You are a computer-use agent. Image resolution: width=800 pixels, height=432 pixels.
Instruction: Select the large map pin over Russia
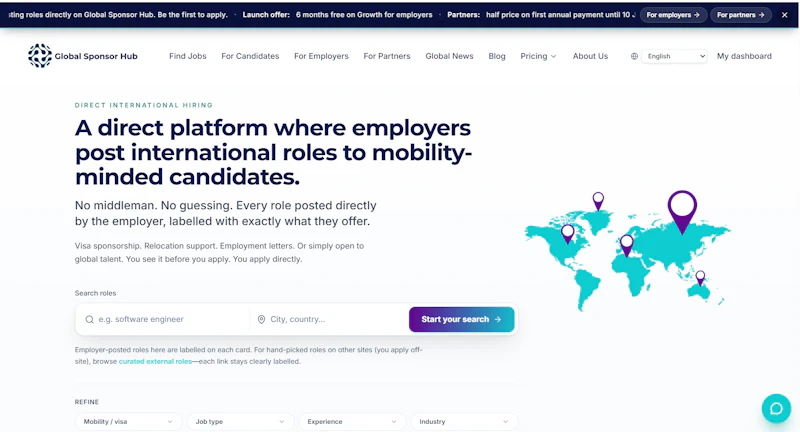pos(682,211)
